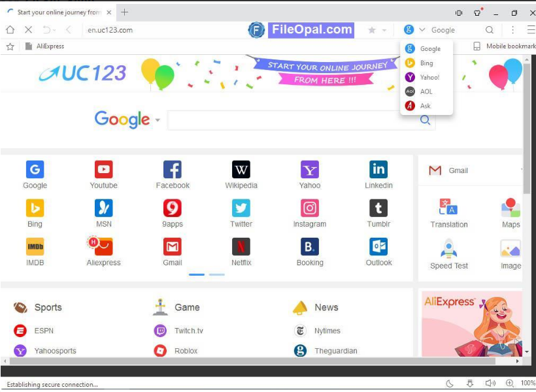The width and height of the screenshot is (536, 392).
Task: Open the Outlook shortcut
Action: [378, 252]
